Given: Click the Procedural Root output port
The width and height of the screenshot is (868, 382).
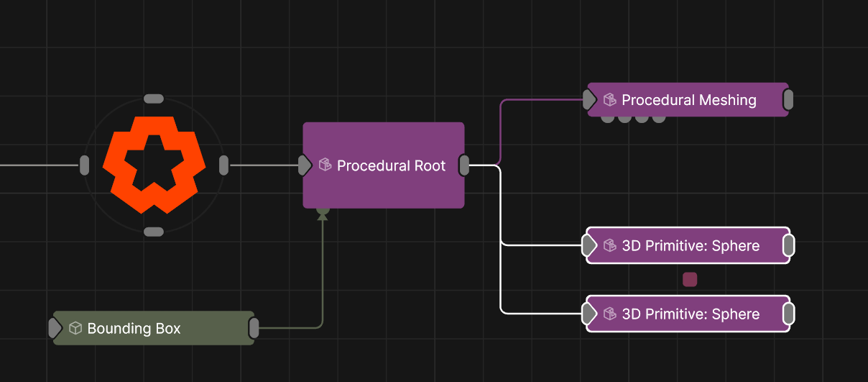Looking at the screenshot, I should click(464, 165).
